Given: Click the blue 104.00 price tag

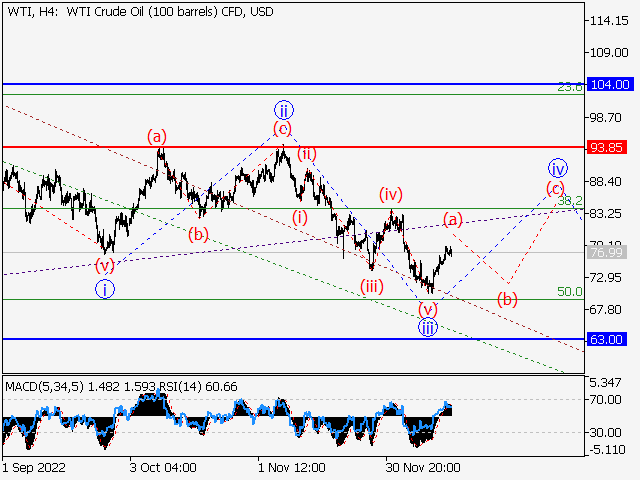Looking at the screenshot, I should tap(610, 84).
